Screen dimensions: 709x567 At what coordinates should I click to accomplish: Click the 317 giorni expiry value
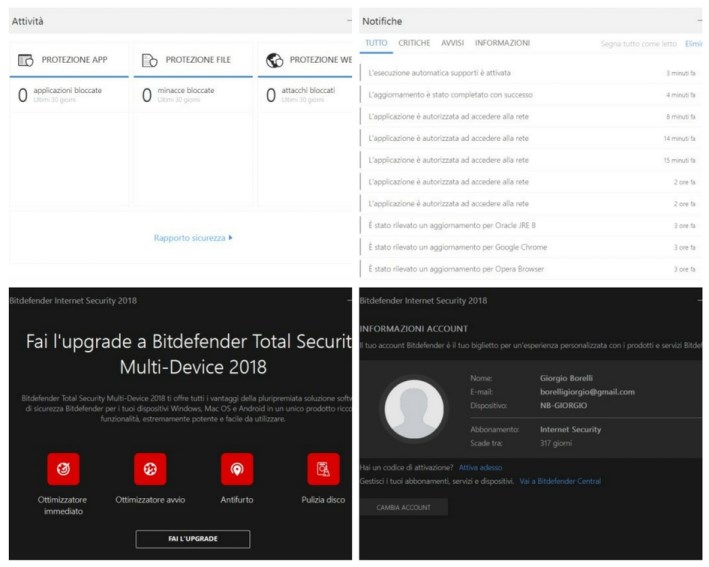[556, 443]
